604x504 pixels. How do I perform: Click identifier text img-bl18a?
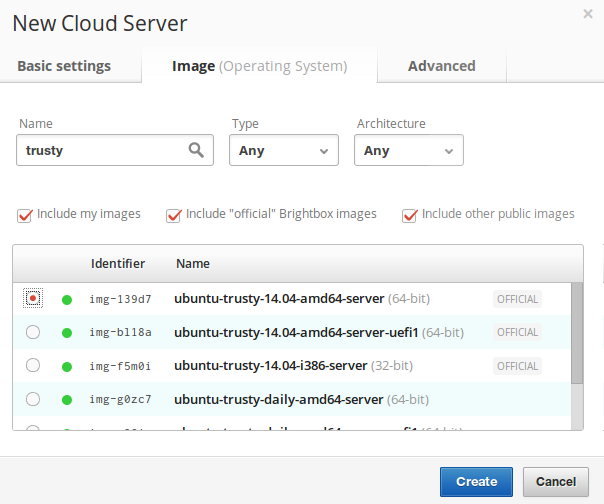point(120,332)
